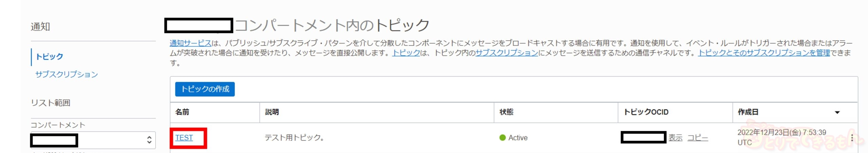Click the テスト用トピック description cell
Viewport: 868px width, 153px height.
click(x=294, y=138)
